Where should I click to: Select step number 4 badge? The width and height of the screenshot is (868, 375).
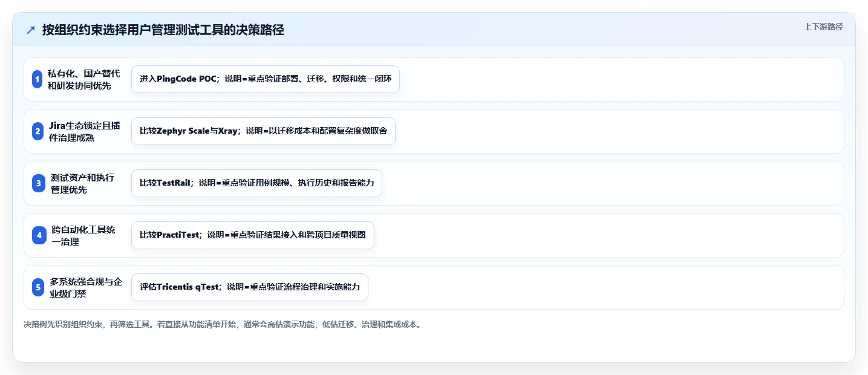point(39,235)
